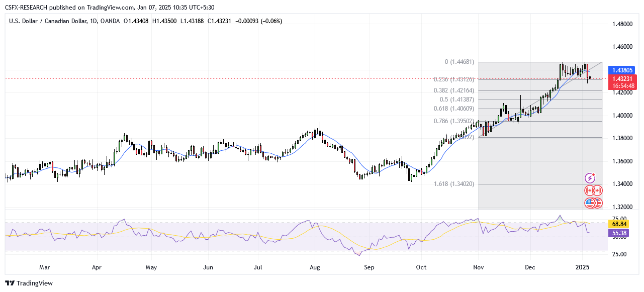Click the 2025 label on the time axis

point(582,267)
